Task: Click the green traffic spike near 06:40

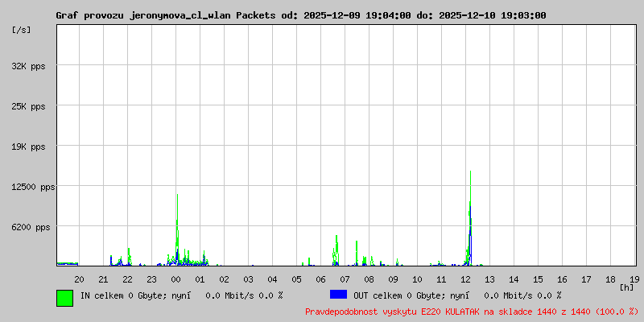Action: (336, 250)
